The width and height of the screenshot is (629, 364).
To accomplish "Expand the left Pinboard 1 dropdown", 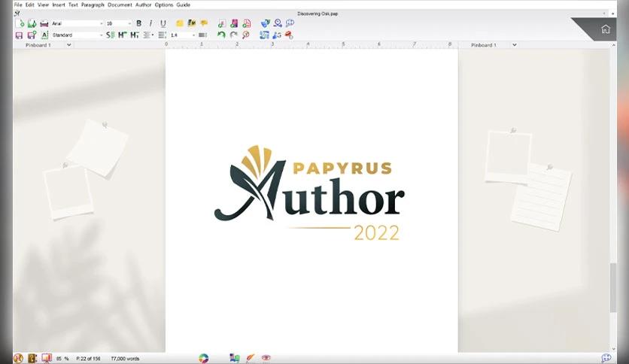I will 68,45.
